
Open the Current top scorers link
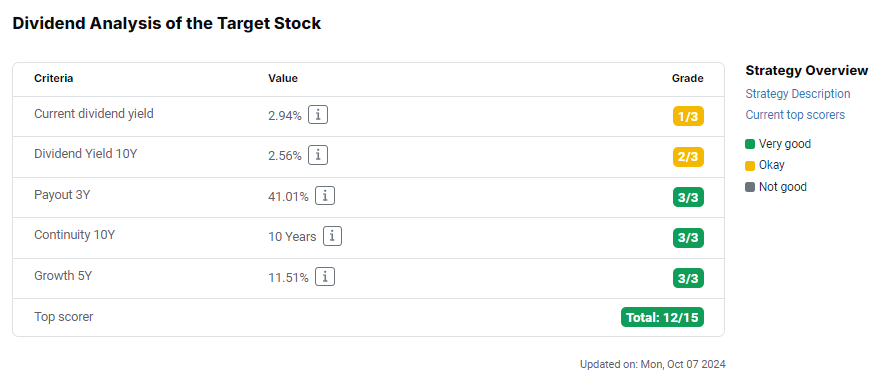[795, 114]
